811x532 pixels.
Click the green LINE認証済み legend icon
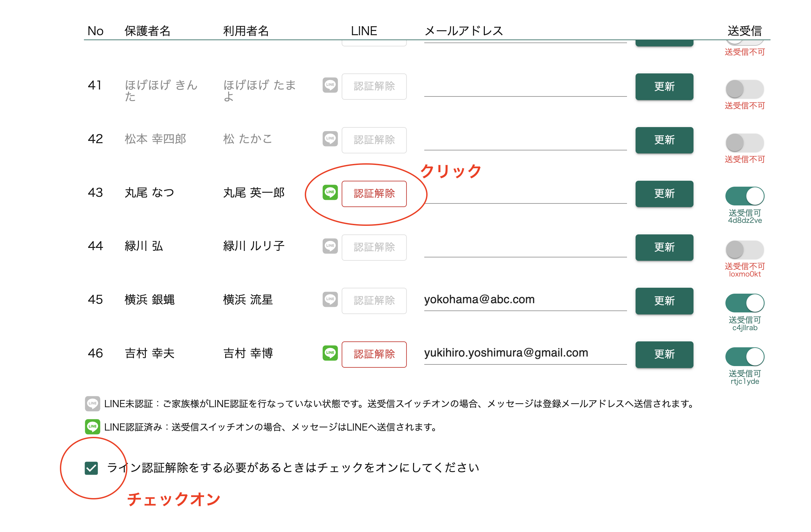[x=92, y=427]
